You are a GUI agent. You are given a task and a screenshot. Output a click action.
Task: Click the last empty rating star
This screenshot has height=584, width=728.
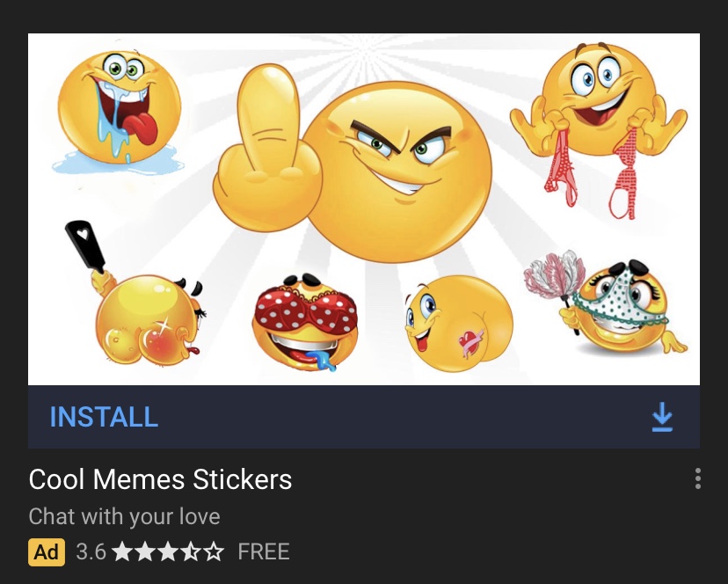tap(214, 551)
